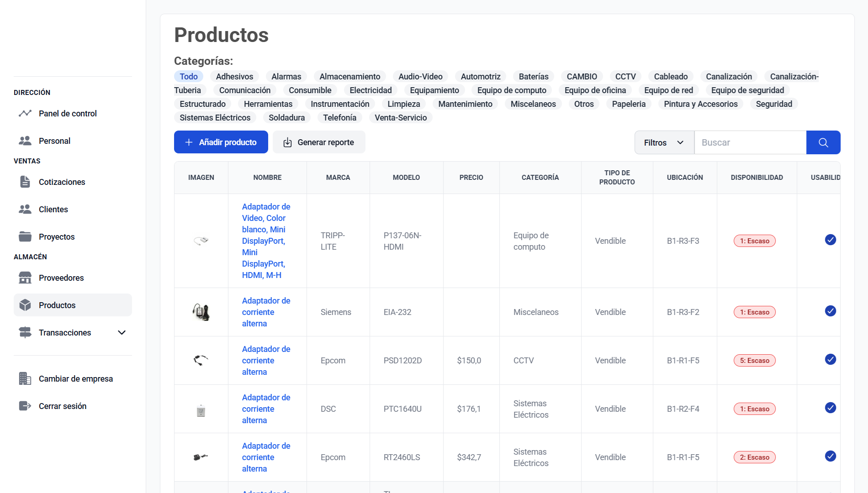868x493 pixels.
Task: Click the Panel de control chart icon
Action: [x=25, y=113]
